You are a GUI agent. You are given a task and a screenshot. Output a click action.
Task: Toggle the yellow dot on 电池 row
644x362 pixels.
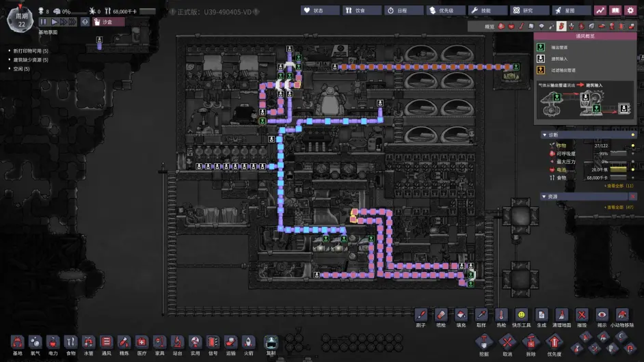(633, 169)
